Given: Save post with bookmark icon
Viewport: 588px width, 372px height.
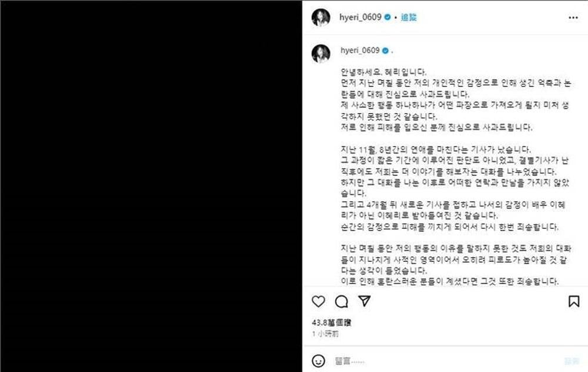Looking at the screenshot, I should coord(574,301).
